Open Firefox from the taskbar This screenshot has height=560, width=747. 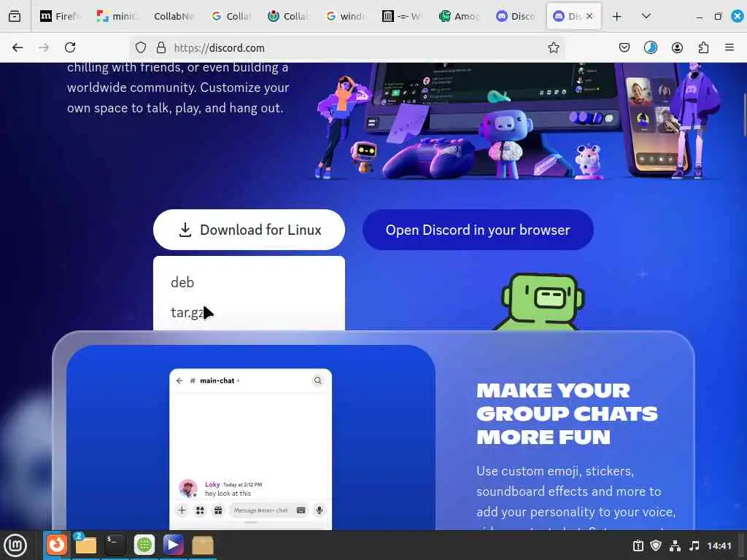pos(57,545)
